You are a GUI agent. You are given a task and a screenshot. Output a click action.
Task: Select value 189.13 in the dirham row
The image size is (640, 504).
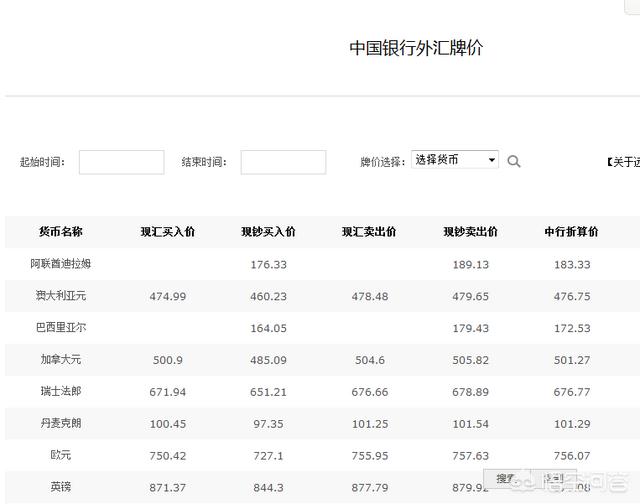tap(471, 265)
